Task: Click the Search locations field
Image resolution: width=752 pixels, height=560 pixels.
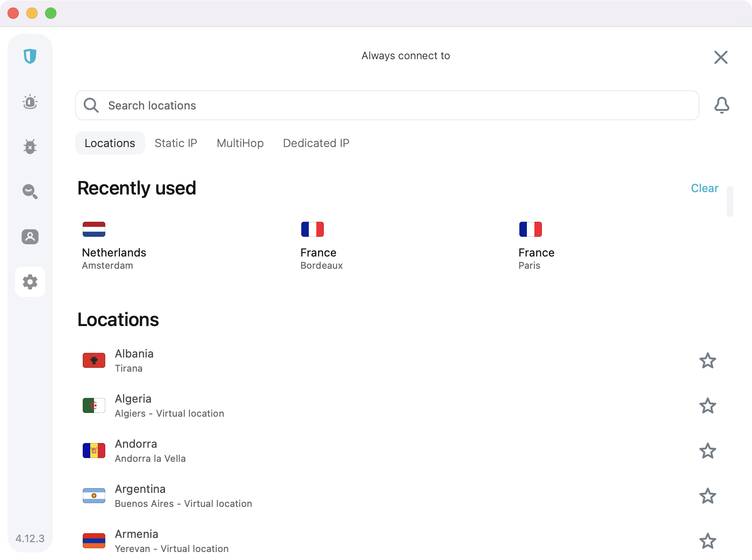Action: point(387,105)
